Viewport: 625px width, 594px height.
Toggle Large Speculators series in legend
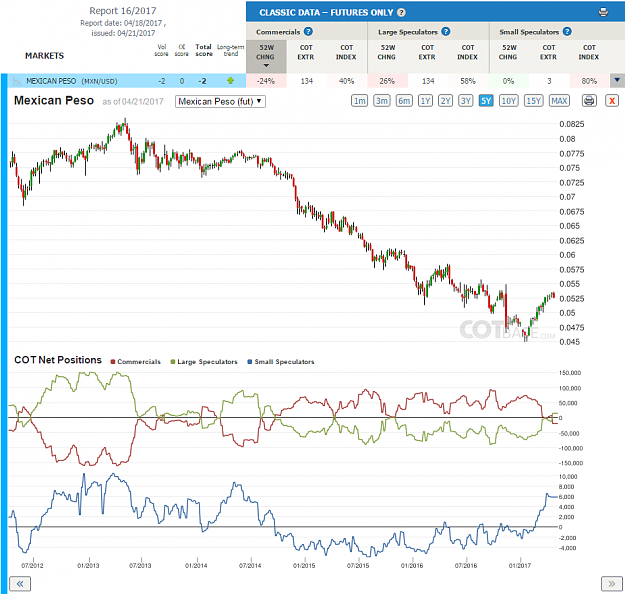pos(204,362)
